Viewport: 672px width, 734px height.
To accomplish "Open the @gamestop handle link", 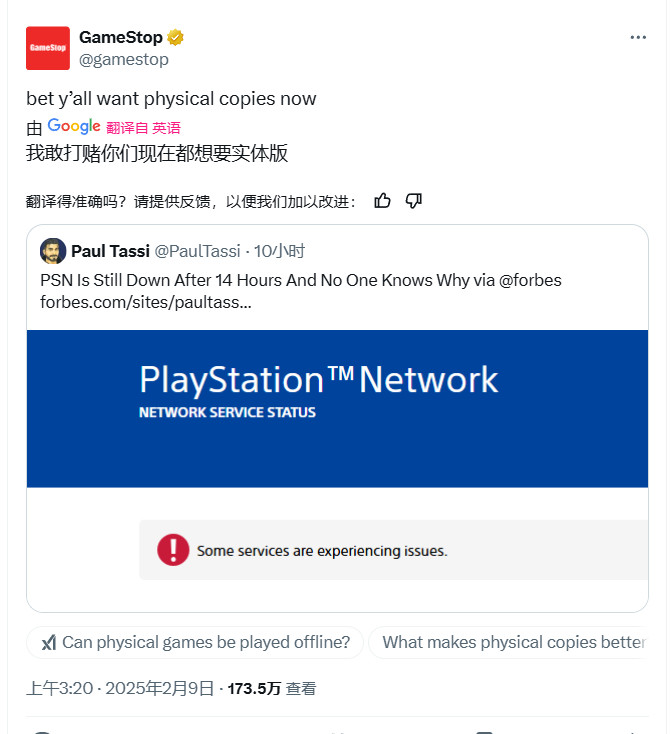I will click(x=124, y=60).
